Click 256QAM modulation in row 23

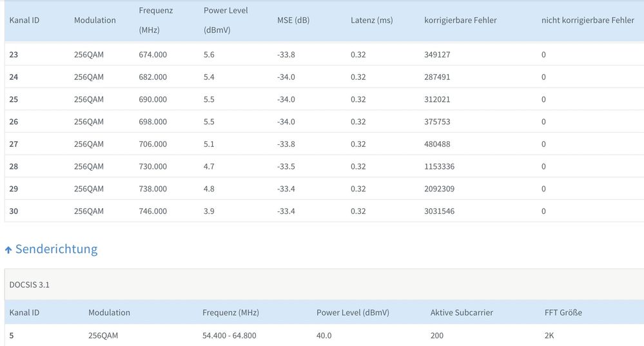click(x=89, y=55)
